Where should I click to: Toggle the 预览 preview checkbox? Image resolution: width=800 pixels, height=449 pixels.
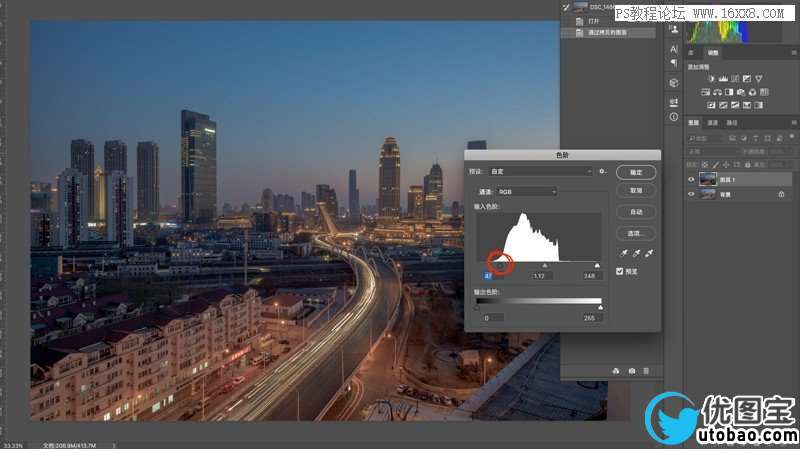(x=619, y=271)
